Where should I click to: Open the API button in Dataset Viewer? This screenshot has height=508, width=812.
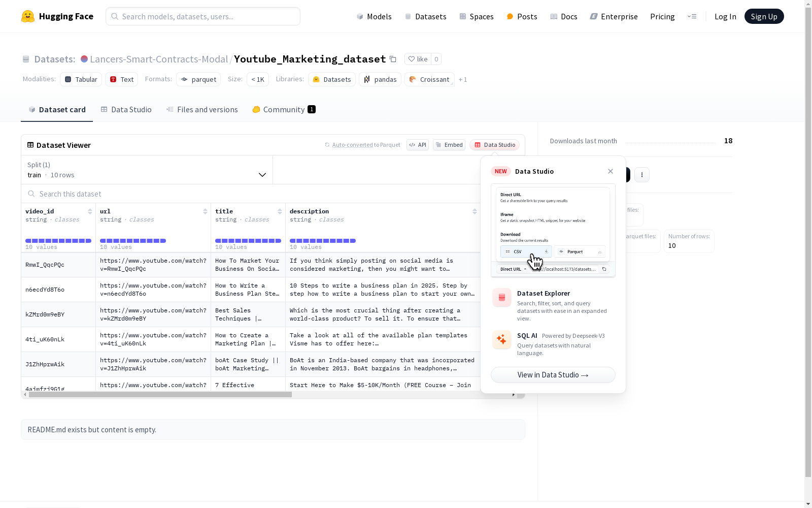418,145
